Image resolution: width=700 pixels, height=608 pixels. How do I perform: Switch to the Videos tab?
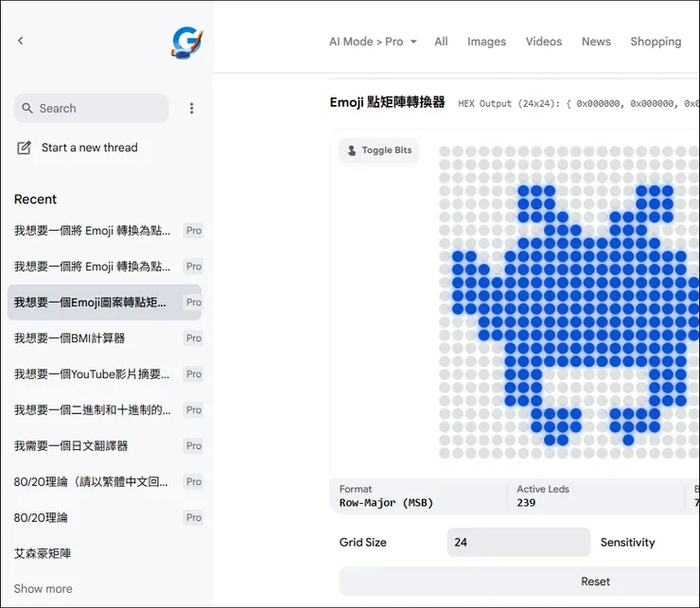pyautogui.click(x=544, y=42)
